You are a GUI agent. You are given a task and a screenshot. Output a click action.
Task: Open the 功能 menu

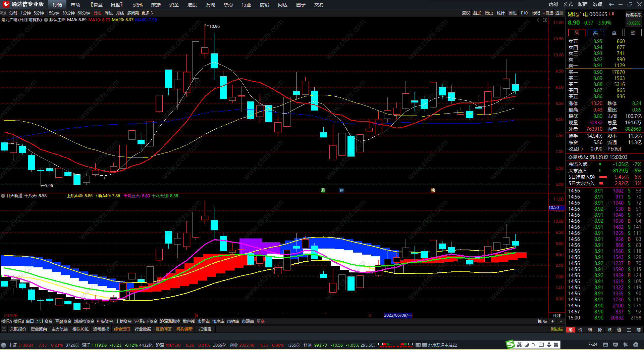[x=553, y=4]
